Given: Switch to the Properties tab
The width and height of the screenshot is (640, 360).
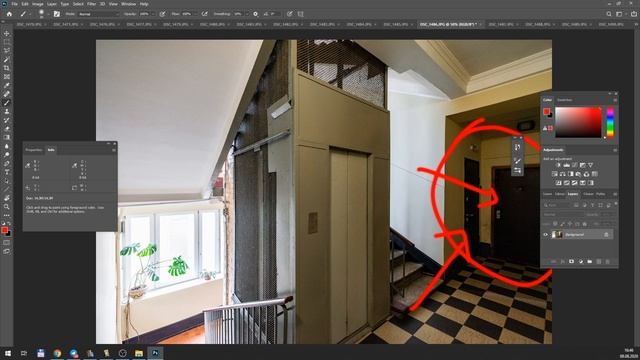Looking at the screenshot, I should [33, 150].
